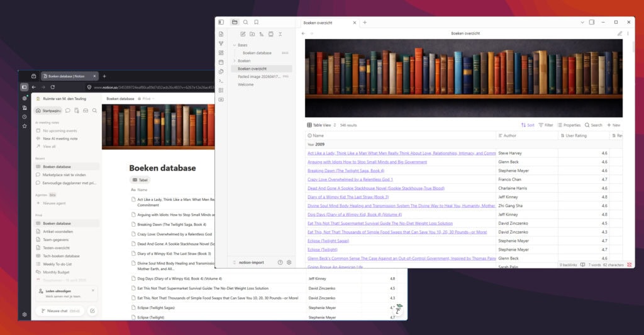This screenshot has width=644, height=335.
Task: Open vault help icon beside notion-import
Action: [280, 262]
